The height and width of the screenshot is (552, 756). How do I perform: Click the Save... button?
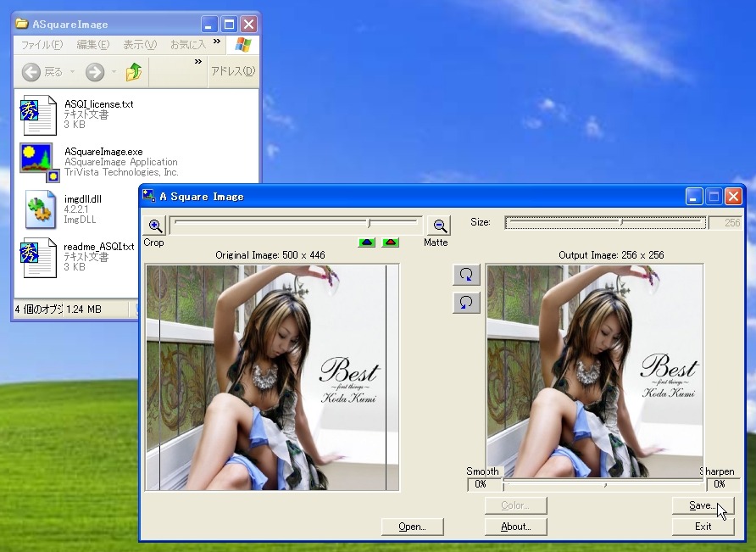[703, 505]
